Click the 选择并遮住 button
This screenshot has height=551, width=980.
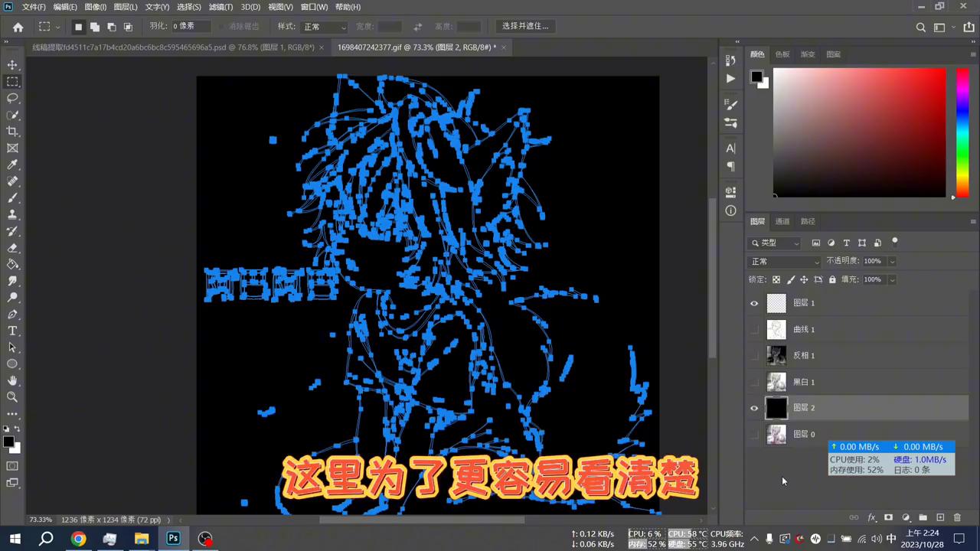tap(525, 26)
